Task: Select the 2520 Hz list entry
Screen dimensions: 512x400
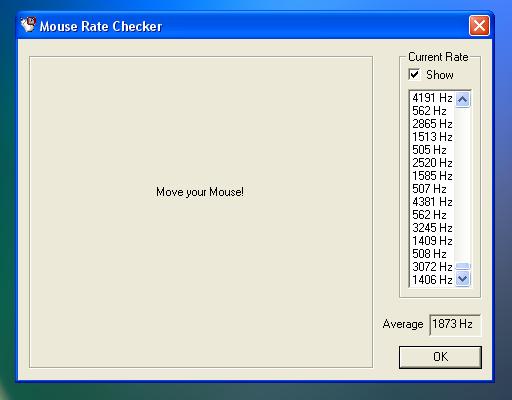Action: tap(432, 163)
